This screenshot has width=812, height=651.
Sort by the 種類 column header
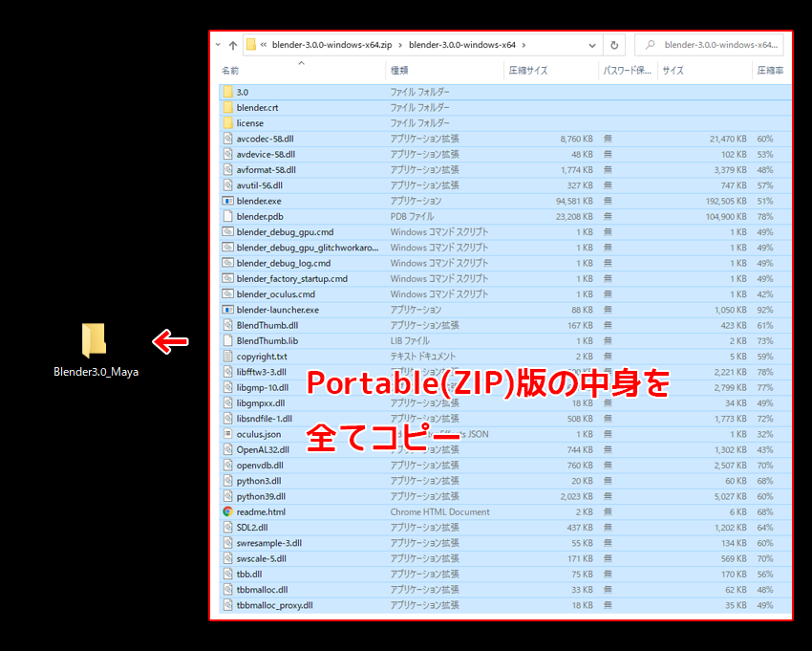(399, 71)
